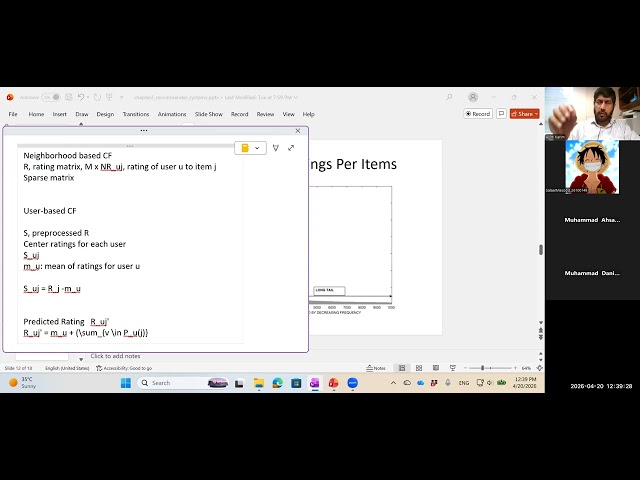The height and width of the screenshot is (480, 640).
Task: Open the Animations tab
Action: click(x=172, y=114)
